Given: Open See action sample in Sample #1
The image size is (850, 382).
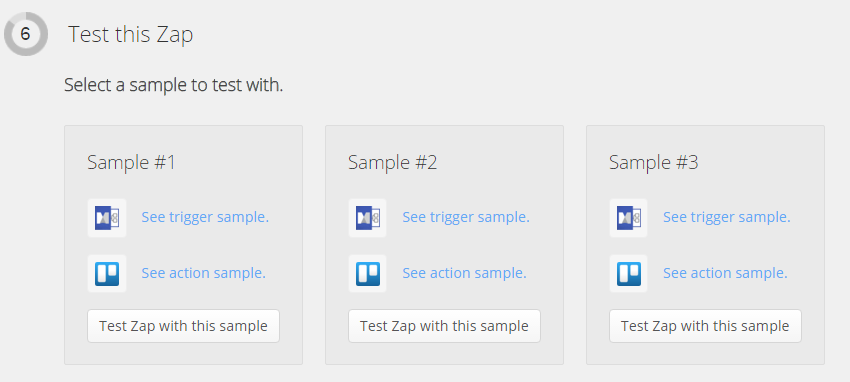Looking at the screenshot, I should (203, 273).
